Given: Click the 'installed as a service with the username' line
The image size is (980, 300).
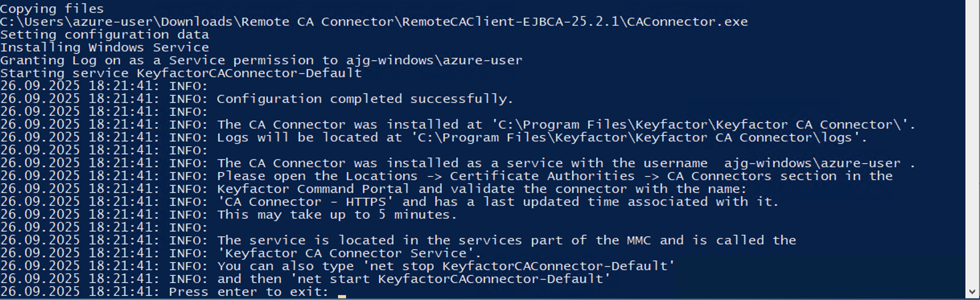Looking at the screenshot, I should (565, 163).
